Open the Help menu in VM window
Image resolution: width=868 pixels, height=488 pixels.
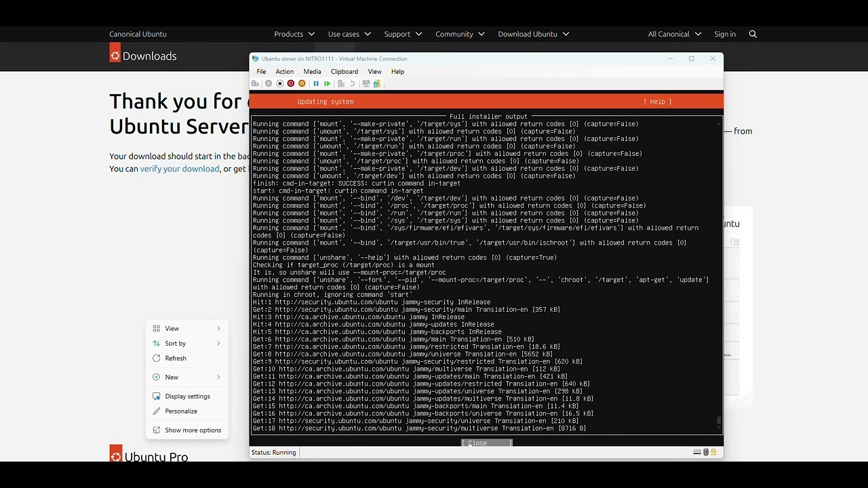397,71
